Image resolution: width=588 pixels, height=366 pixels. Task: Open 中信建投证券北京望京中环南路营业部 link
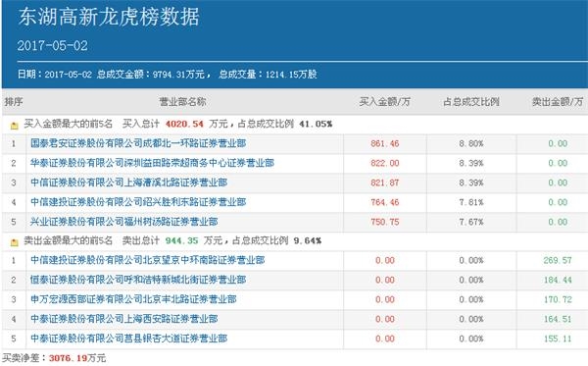click(x=148, y=260)
